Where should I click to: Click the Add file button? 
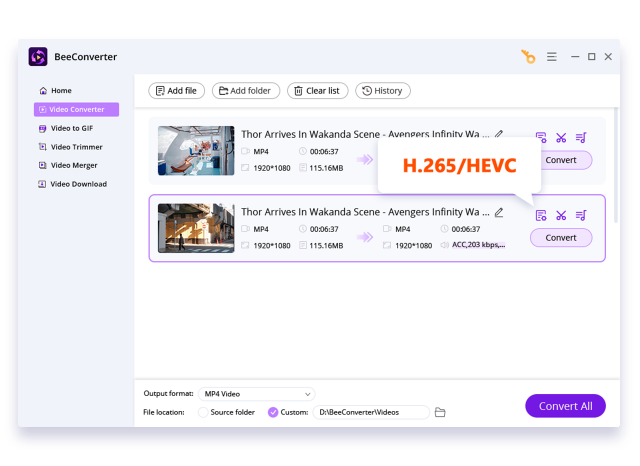pos(176,91)
